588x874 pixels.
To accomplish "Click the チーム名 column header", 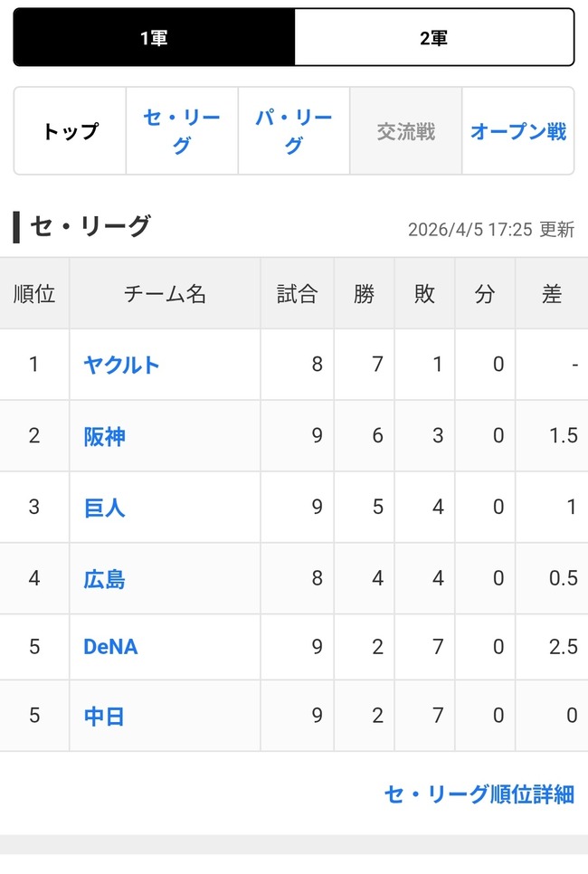I will [163, 292].
